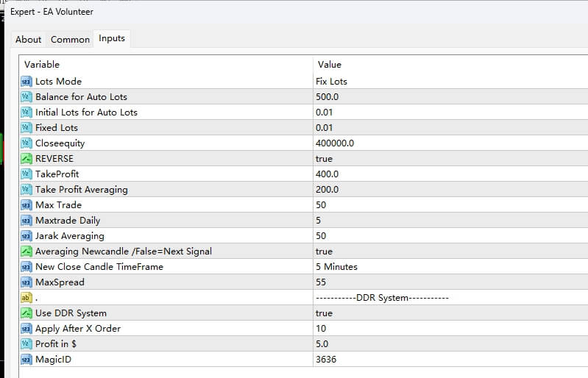Edit the TakeProfit value 400.0
The image size is (588, 378).
click(x=327, y=174)
